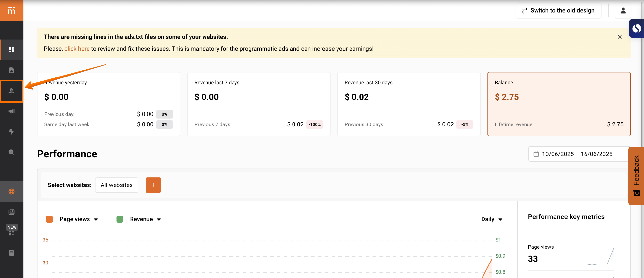Click the user account profile icon
This screenshot has height=278, width=644.
[623, 11]
